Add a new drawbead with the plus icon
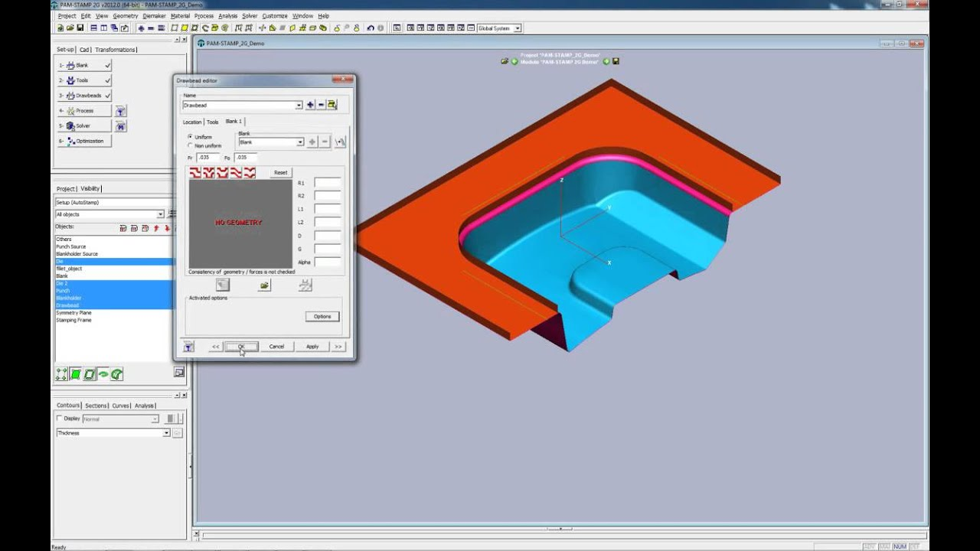 [x=310, y=105]
